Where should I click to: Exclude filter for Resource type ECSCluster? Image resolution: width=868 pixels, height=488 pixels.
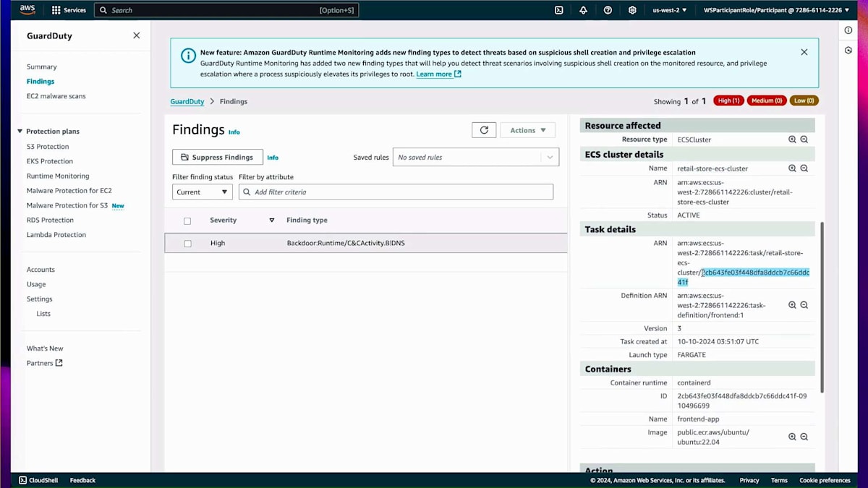click(x=804, y=140)
